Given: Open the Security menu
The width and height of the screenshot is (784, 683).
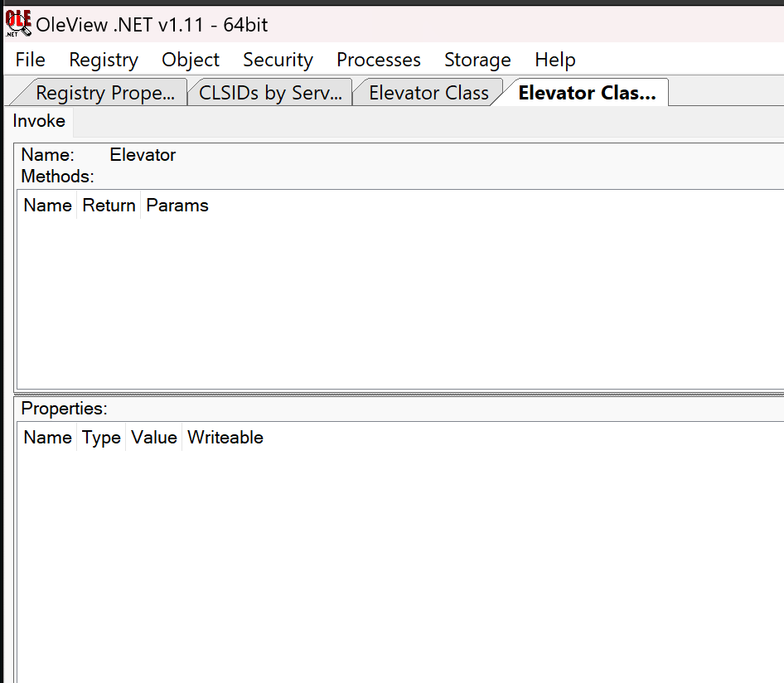Looking at the screenshot, I should point(278,60).
